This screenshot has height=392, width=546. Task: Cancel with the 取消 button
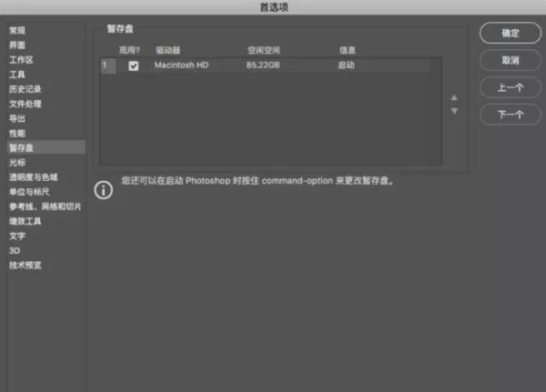[511, 60]
